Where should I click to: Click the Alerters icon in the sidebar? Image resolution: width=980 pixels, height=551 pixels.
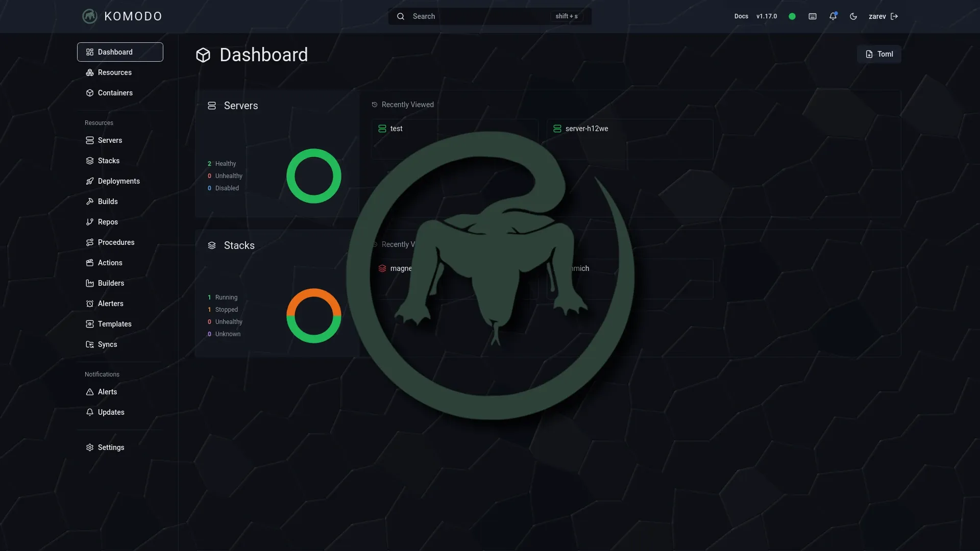click(90, 304)
